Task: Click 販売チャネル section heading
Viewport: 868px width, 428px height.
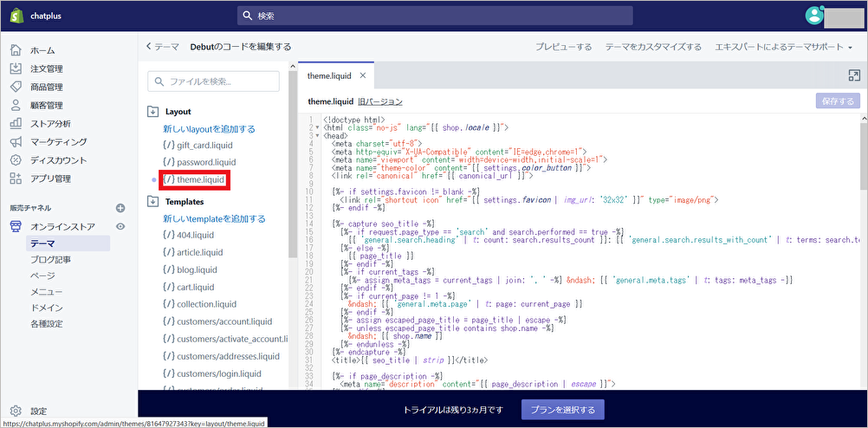Action: point(30,208)
